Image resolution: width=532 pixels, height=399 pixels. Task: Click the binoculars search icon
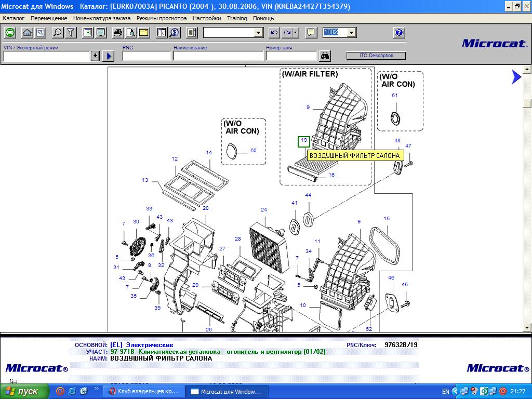click(326, 56)
